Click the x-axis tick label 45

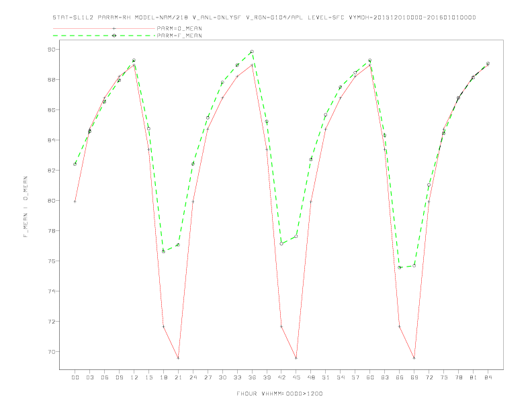296,377
